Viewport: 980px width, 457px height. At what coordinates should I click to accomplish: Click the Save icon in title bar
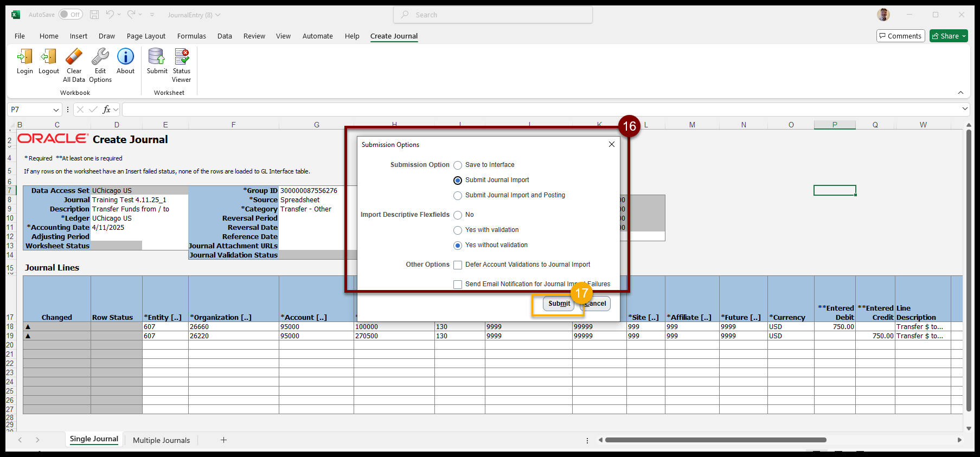pyautogui.click(x=94, y=15)
